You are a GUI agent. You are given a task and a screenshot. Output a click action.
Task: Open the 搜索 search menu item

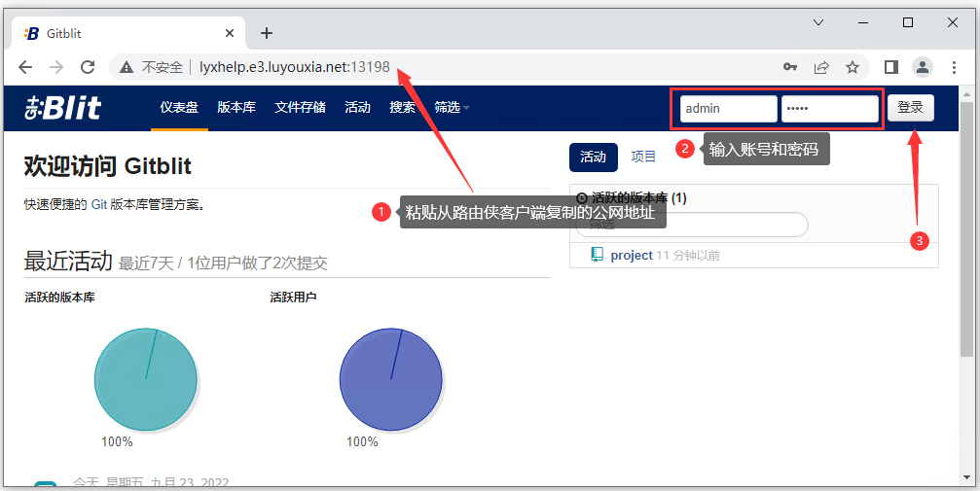[403, 108]
